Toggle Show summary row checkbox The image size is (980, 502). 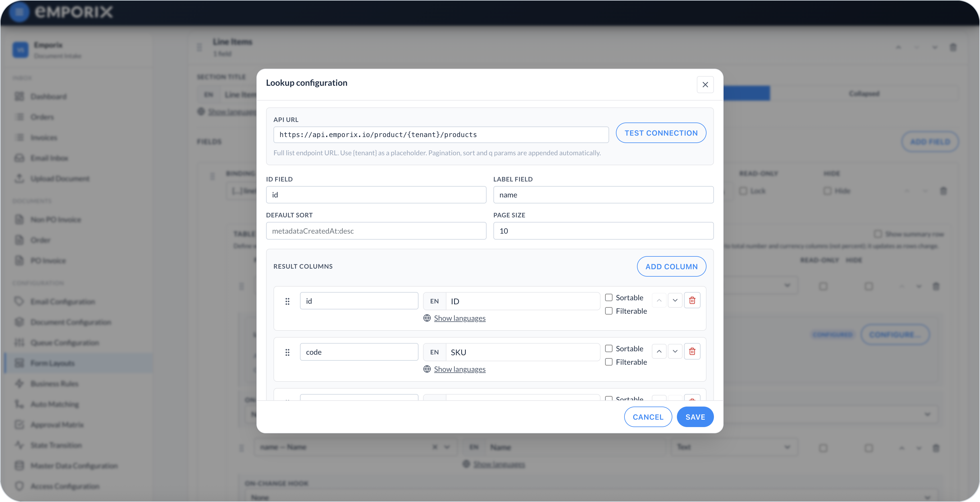[878, 234]
